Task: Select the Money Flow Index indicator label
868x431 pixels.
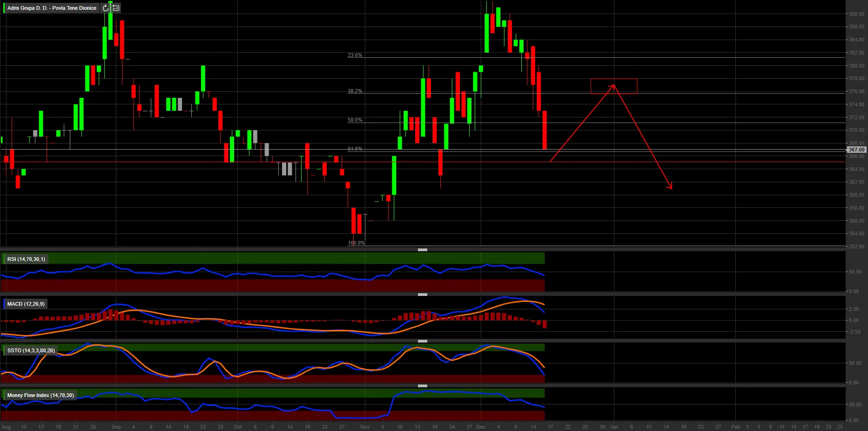Action: click(x=40, y=395)
